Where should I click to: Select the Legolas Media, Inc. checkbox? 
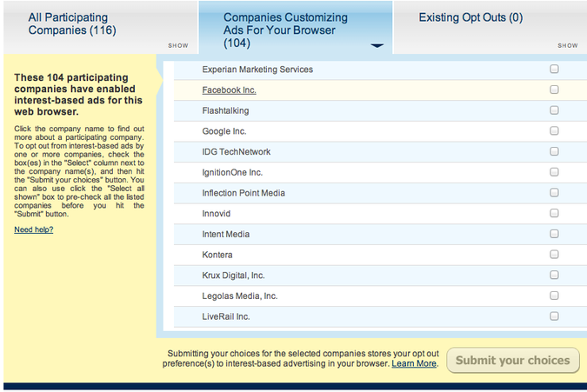pyautogui.click(x=554, y=296)
